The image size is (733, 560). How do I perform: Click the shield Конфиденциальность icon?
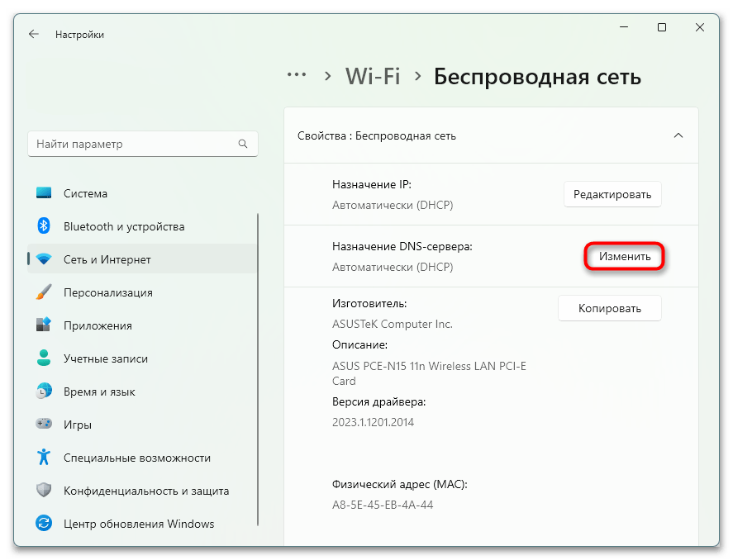44,491
